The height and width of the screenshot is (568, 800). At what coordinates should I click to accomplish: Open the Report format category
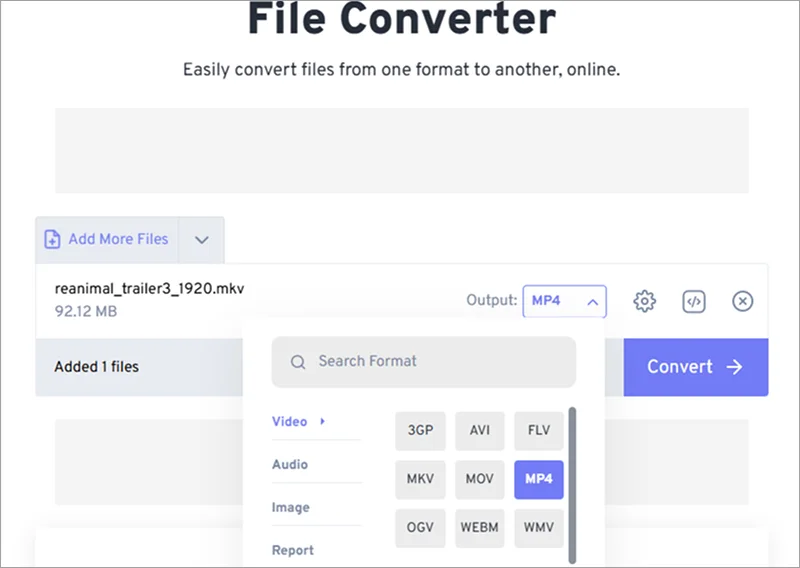click(x=293, y=550)
